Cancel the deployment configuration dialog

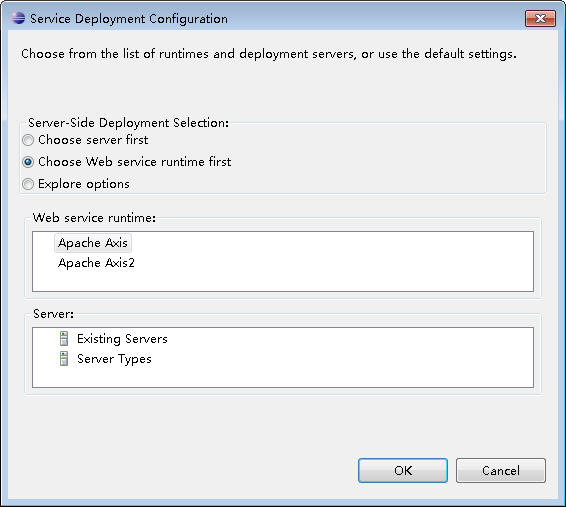(x=501, y=471)
